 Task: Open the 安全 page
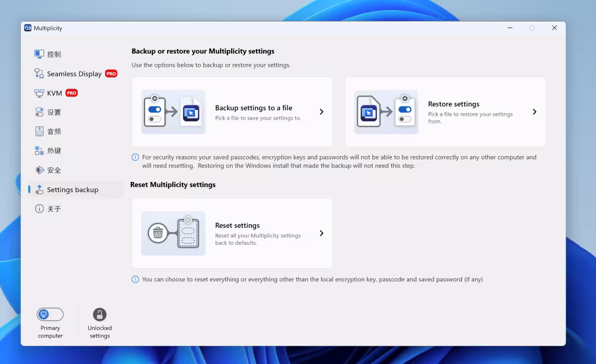[x=76, y=170]
